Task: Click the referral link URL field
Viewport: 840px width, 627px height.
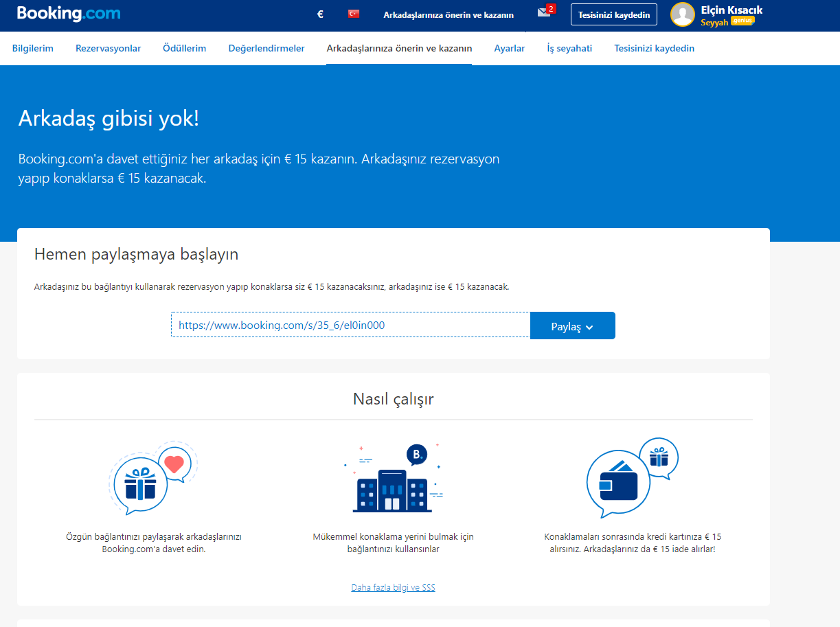Action: tap(350, 326)
